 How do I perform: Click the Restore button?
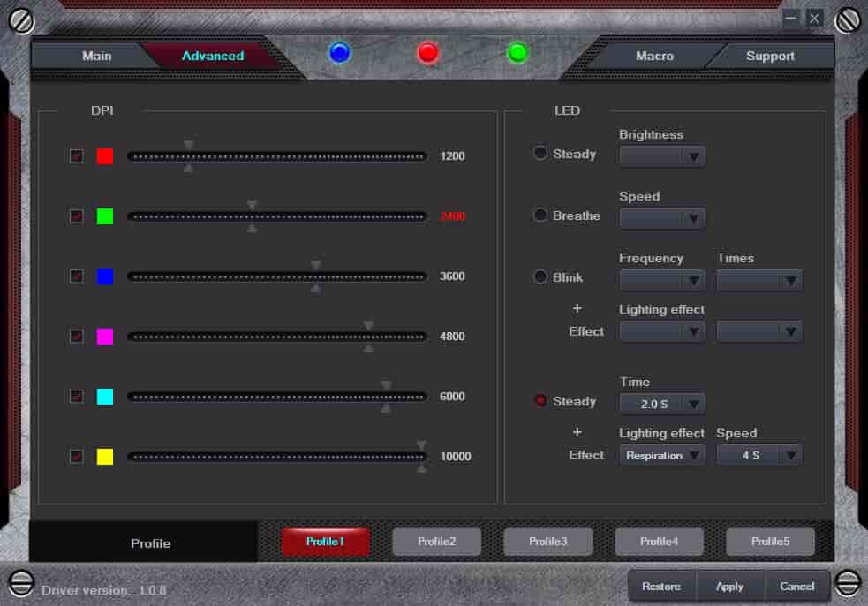click(x=661, y=586)
